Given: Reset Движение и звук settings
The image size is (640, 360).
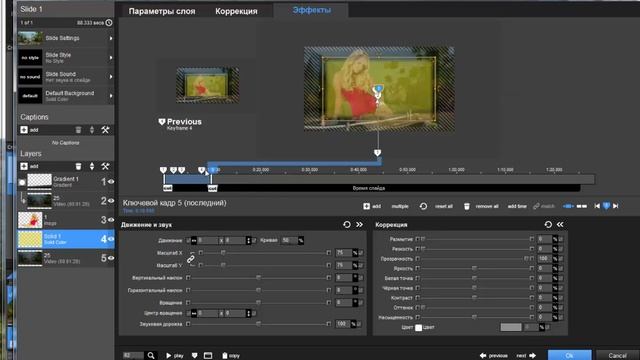Looking at the screenshot, I should point(347,224).
